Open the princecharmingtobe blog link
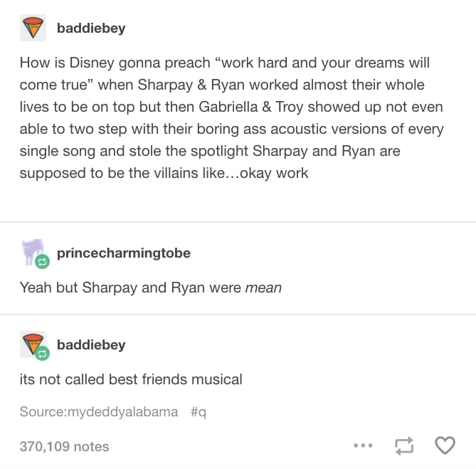 [124, 253]
